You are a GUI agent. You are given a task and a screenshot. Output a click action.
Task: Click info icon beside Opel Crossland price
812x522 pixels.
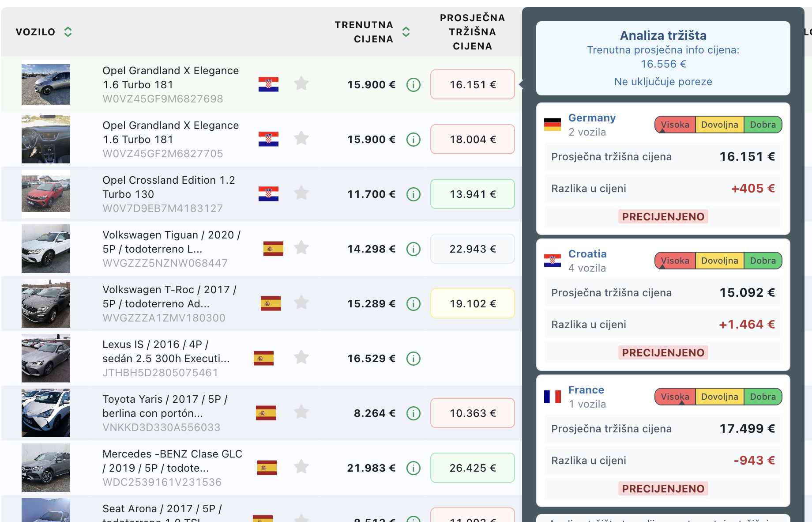point(413,194)
